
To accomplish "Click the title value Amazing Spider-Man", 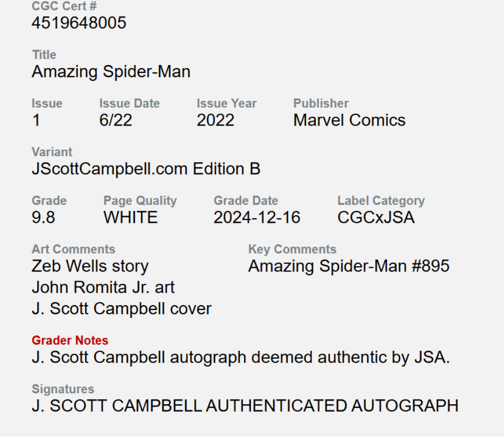I will point(111,72).
